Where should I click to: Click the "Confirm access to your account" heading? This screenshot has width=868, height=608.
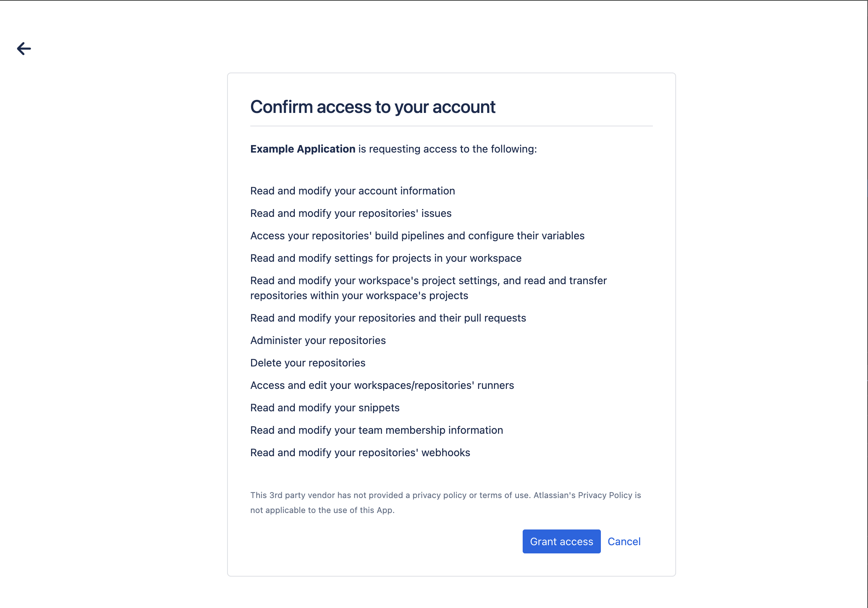pos(372,107)
